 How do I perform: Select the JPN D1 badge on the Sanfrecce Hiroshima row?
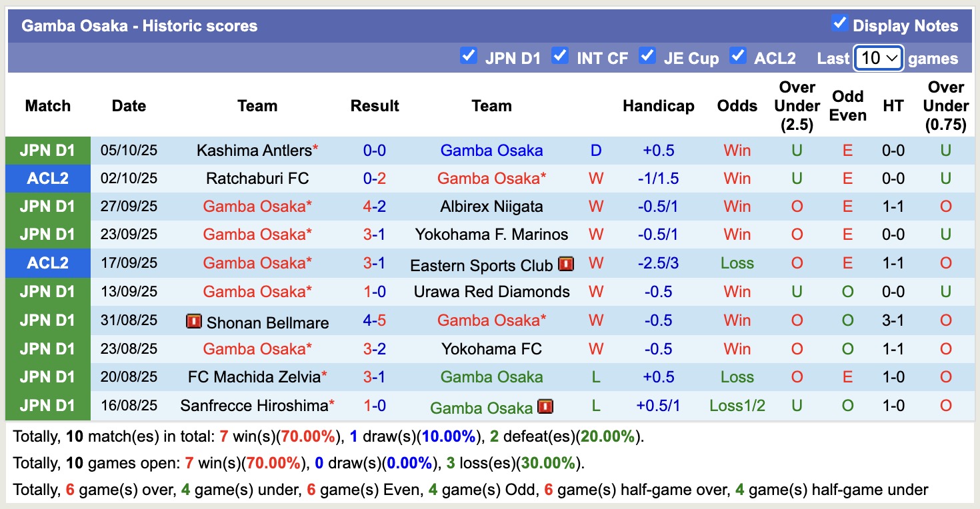coord(47,405)
